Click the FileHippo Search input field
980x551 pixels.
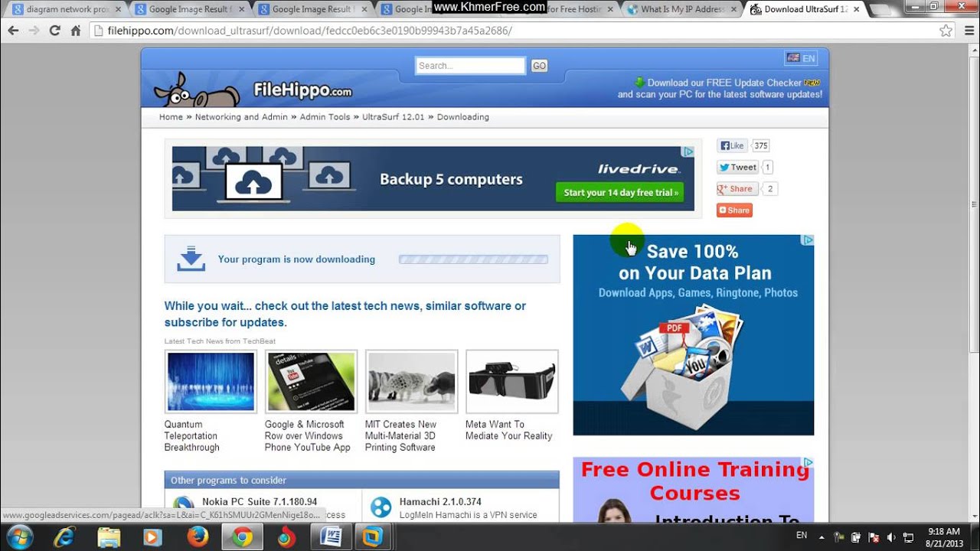coord(470,66)
